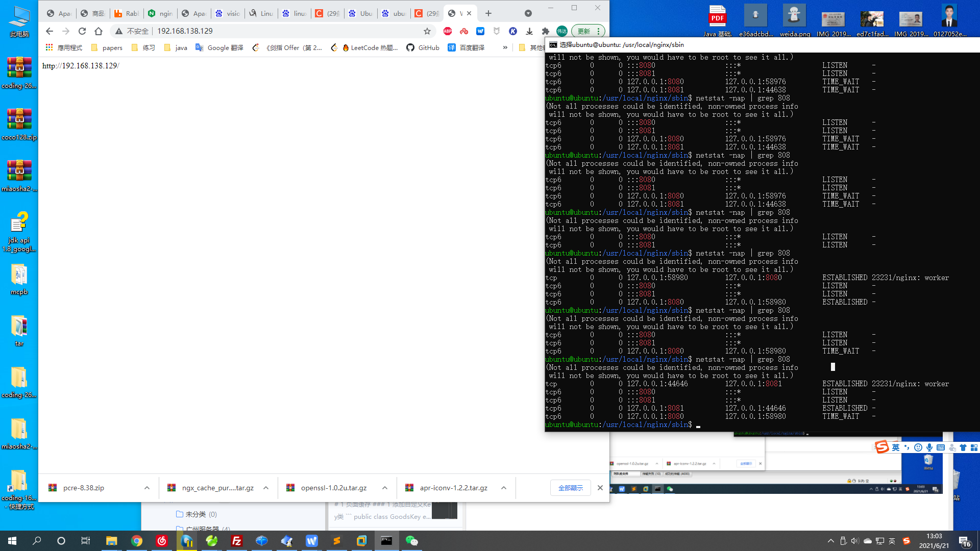Bookmark this page with star icon
980x551 pixels.
[x=427, y=31]
